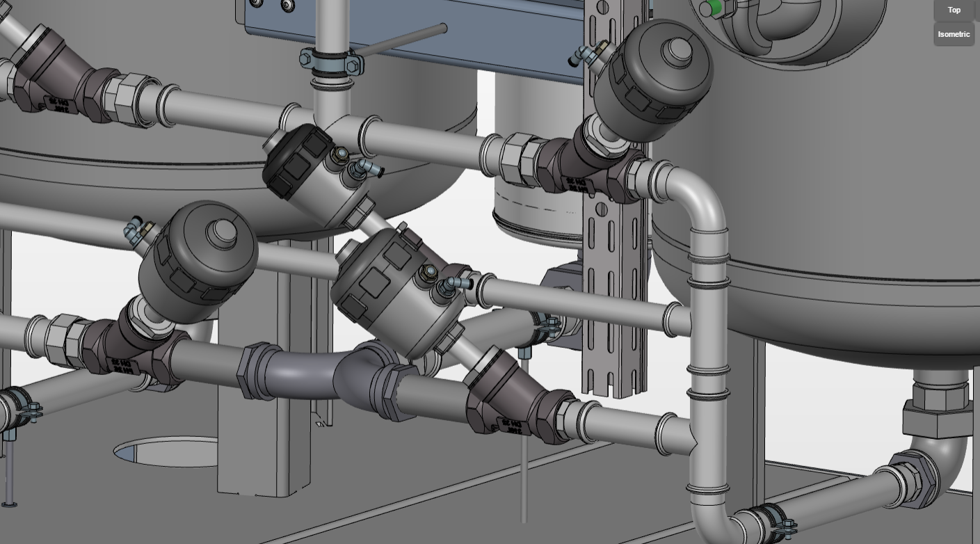Switch the 3D model to Isometric view
980x544 pixels.
(954, 34)
